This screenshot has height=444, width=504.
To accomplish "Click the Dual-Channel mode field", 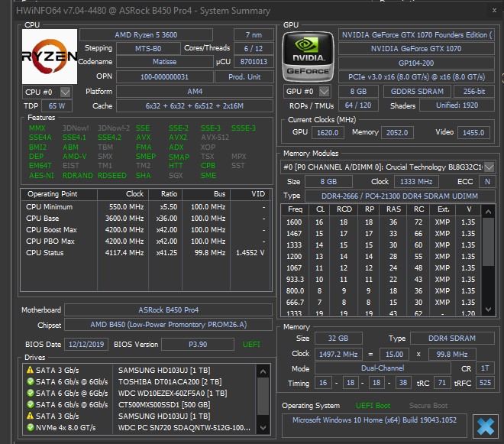I will pyautogui.click(x=383, y=368).
